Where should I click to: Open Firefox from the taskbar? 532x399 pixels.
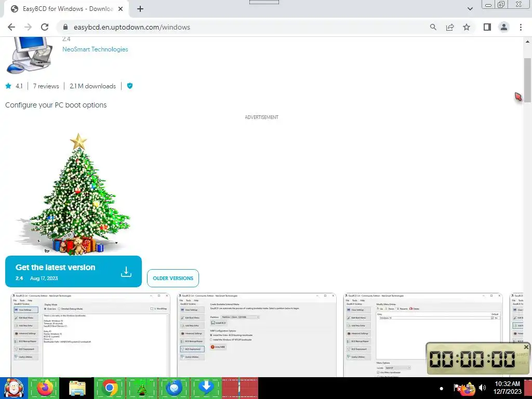(45, 388)
